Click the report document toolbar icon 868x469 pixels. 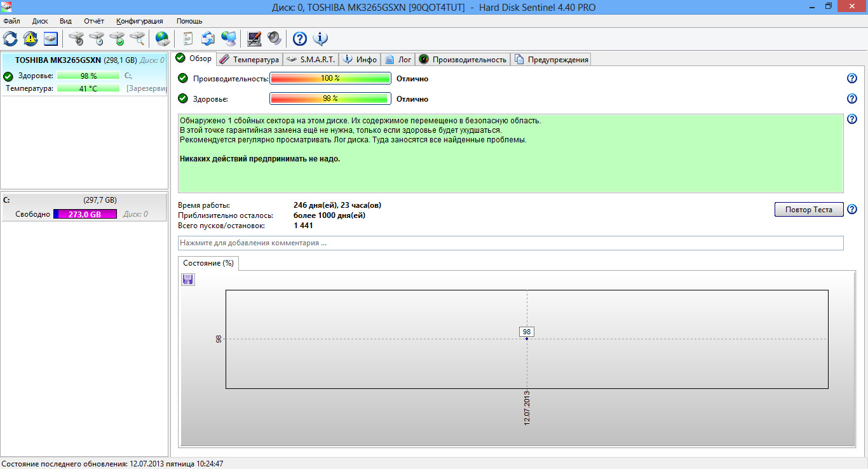(188, 39)
